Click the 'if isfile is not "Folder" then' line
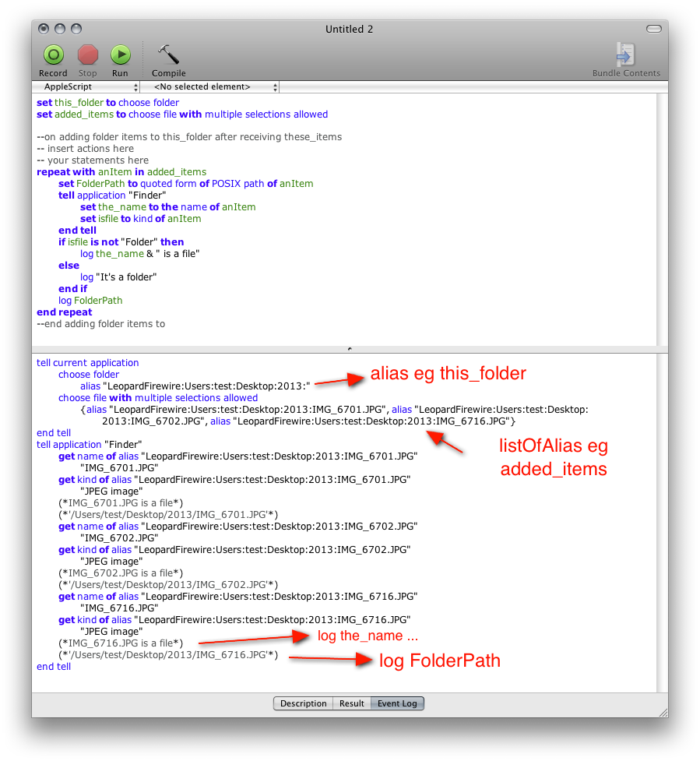The width and height of the screenshot is (700, 761). pyautogui.click(x=121, y=241)
